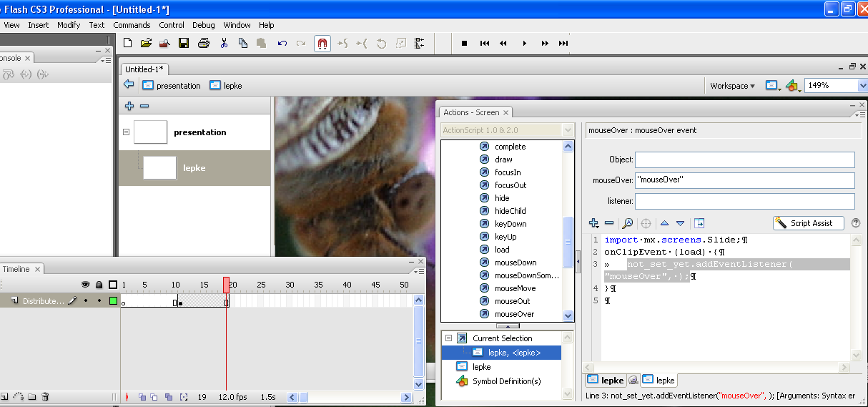Click the Open file folder icon
The image size is (868, 407).
(147, 43)
